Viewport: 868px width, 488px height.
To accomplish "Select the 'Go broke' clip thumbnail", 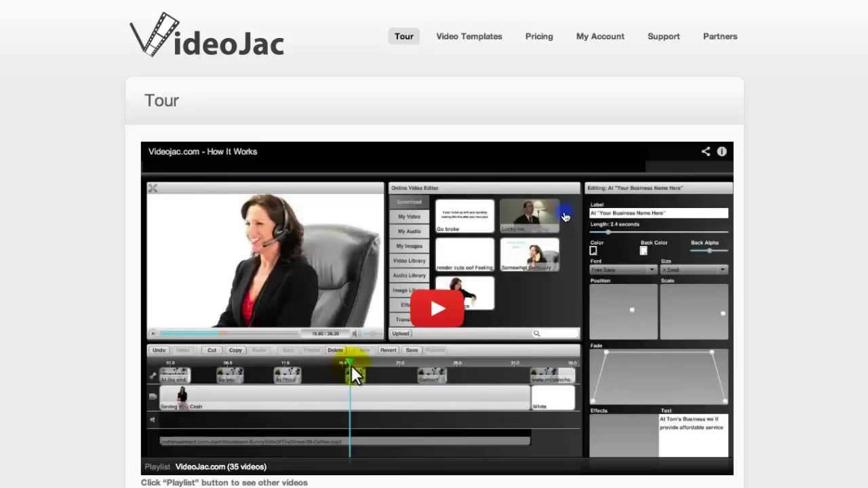I will [465, 216].
